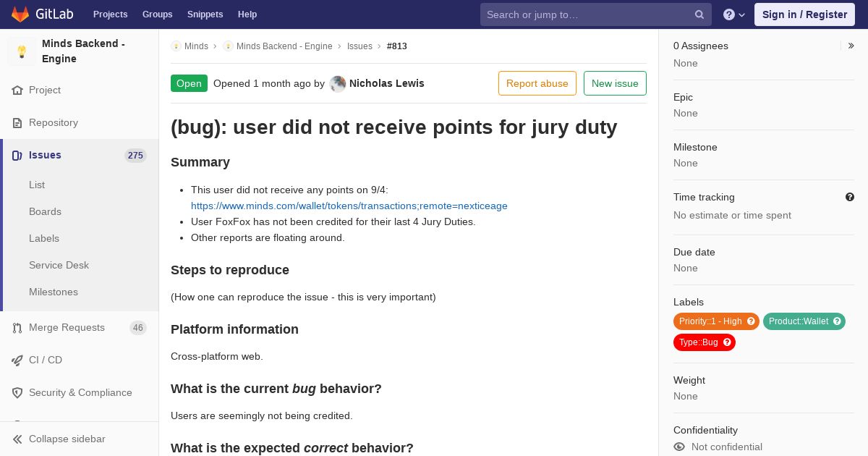
Task: Click Security & Compliance shield icon
Action: pos(17,393)
